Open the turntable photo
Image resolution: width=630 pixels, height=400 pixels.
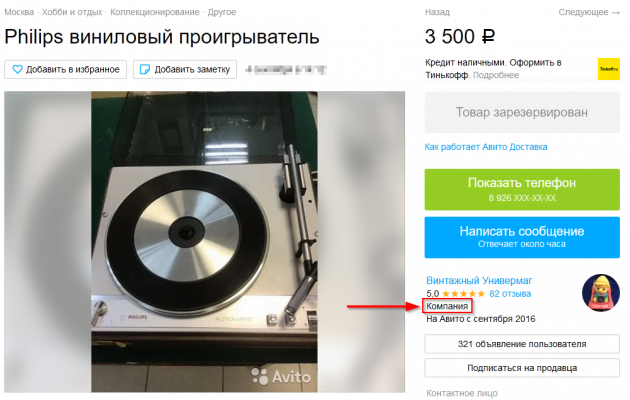click(x=204, y=241)
